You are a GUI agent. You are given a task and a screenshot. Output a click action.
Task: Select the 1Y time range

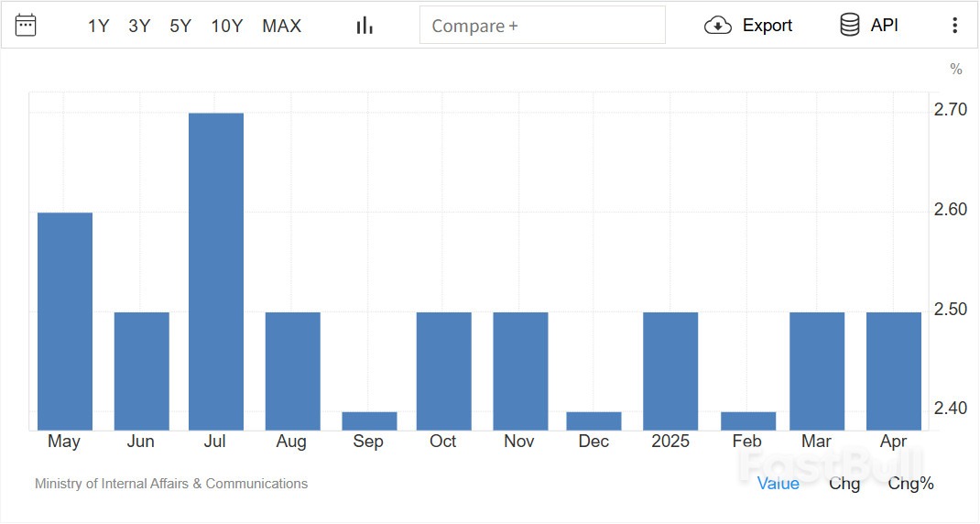point(98,27)
